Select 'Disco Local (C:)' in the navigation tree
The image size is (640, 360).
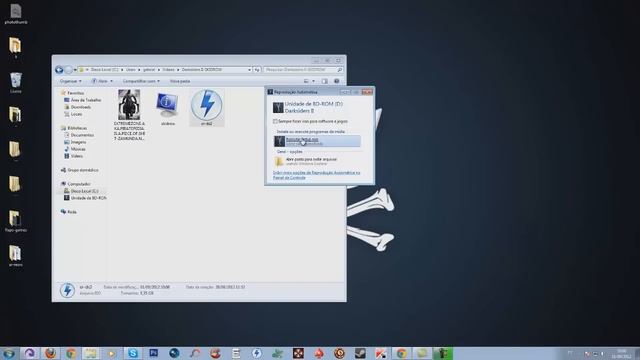pos(84,191)
